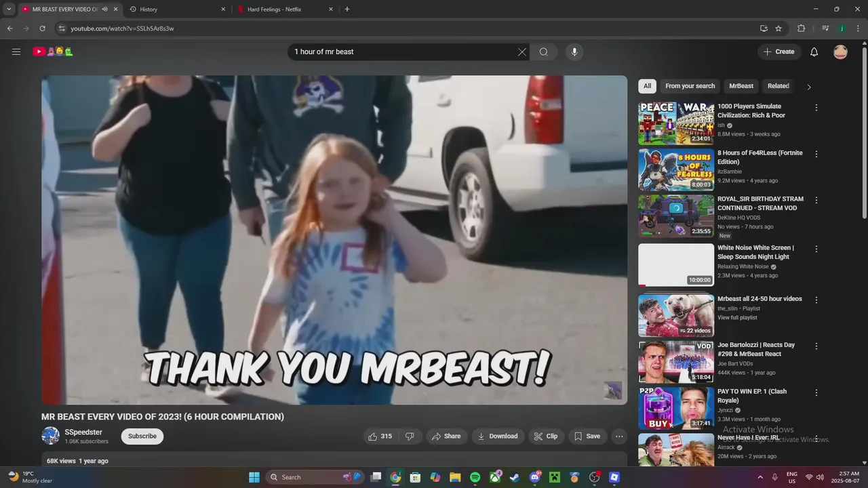Open options for Mrbeast all 24-50 hour videos

(816, 300)
